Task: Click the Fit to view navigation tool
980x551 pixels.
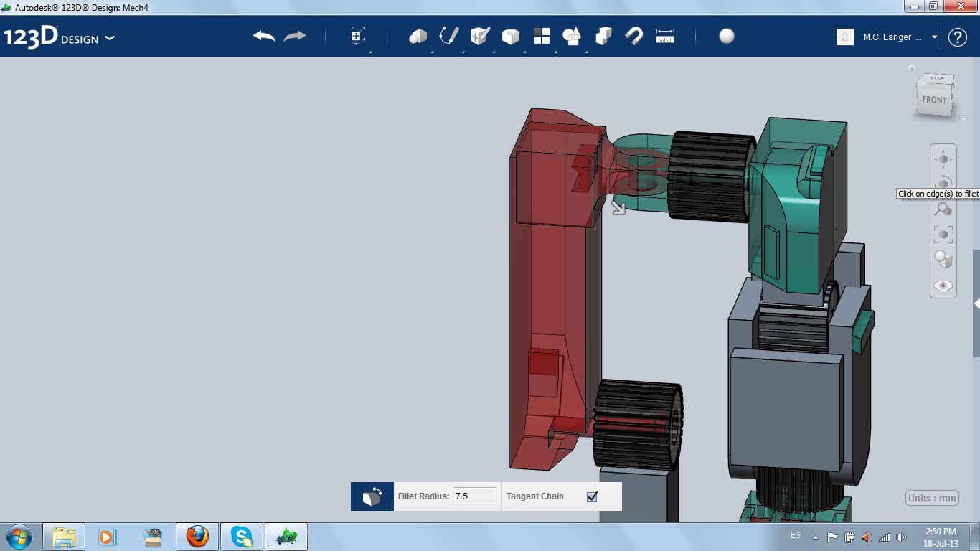Action: click(943, 234)
